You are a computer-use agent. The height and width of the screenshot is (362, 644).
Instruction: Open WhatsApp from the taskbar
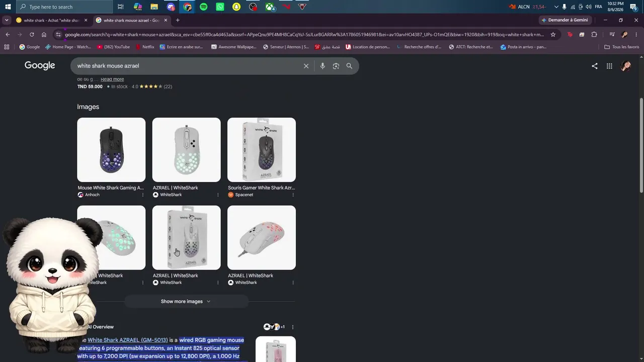coord(220,7)
